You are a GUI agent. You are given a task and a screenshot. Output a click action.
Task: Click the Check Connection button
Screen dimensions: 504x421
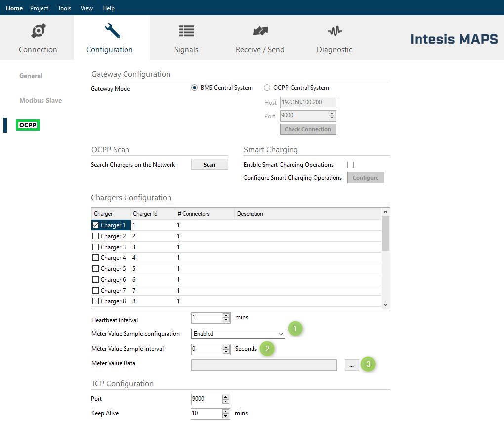pyautogui.click(x=308, y=129)
